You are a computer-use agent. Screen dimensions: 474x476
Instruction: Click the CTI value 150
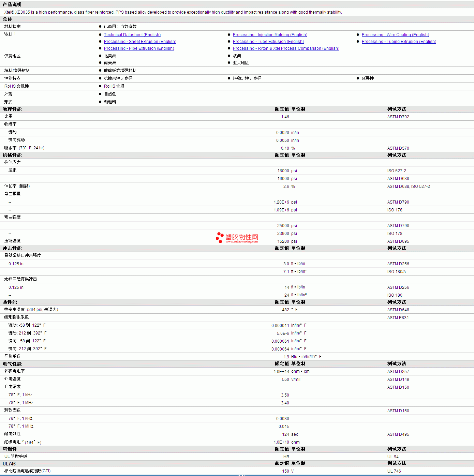click(x=286, y=471)
